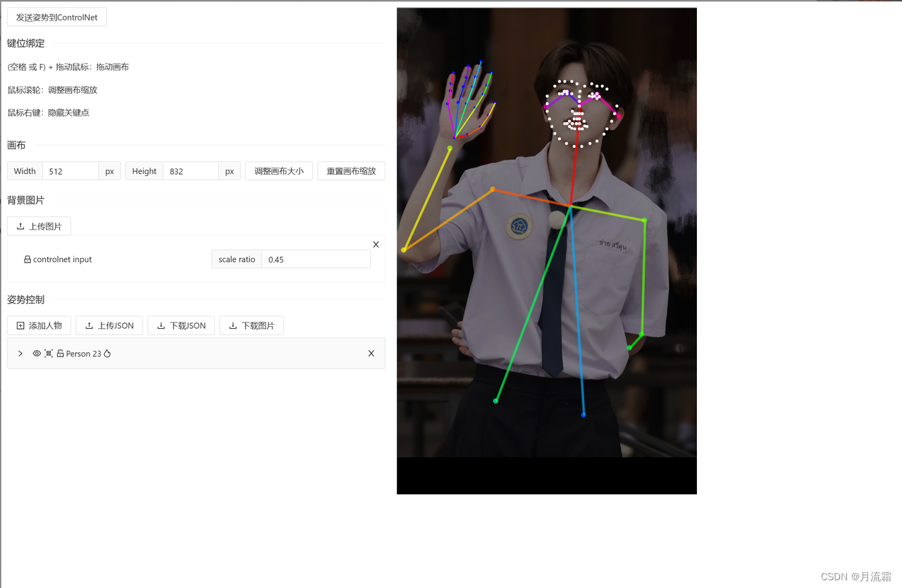Click the Height input showing 832

point(190,171)
